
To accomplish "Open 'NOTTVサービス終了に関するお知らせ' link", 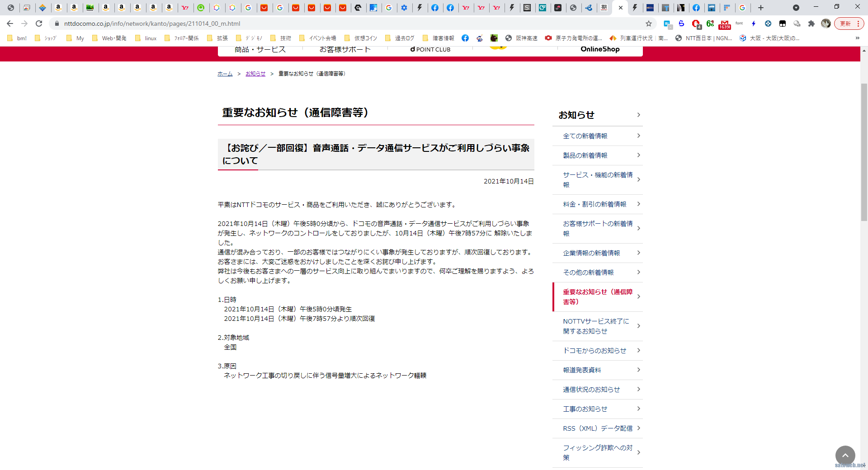I will 598,326.
